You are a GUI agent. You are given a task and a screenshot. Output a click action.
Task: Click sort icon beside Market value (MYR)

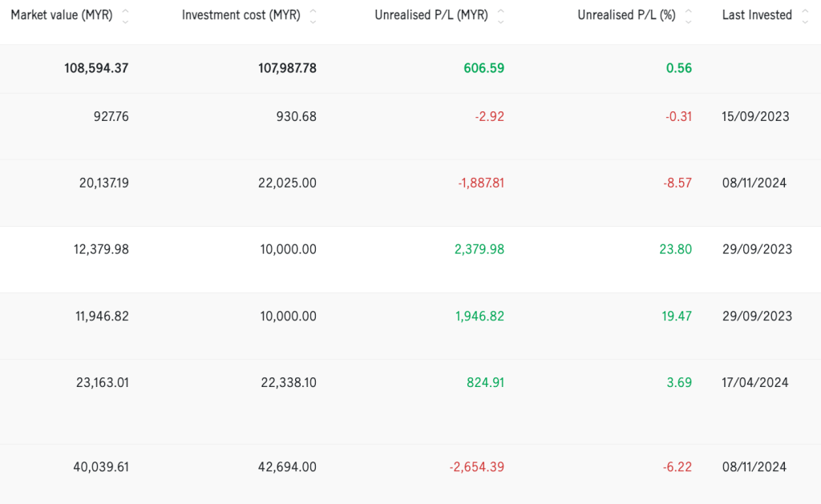pos(124,16)
